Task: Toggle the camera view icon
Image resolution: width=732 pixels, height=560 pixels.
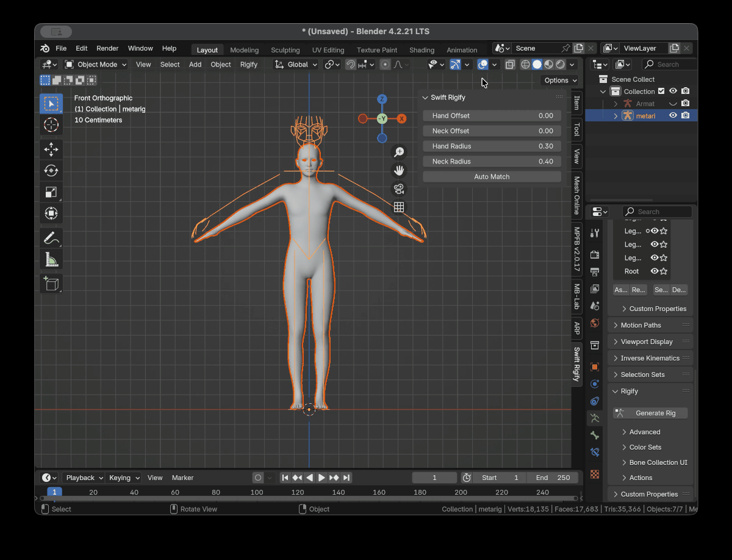Action: click(399, 189)
